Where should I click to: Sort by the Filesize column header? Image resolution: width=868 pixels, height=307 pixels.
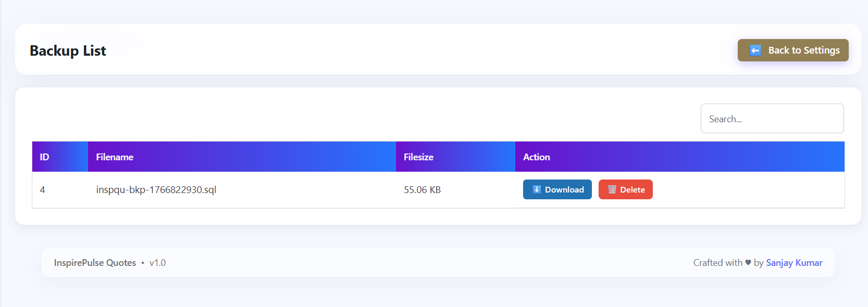(455, 157)
